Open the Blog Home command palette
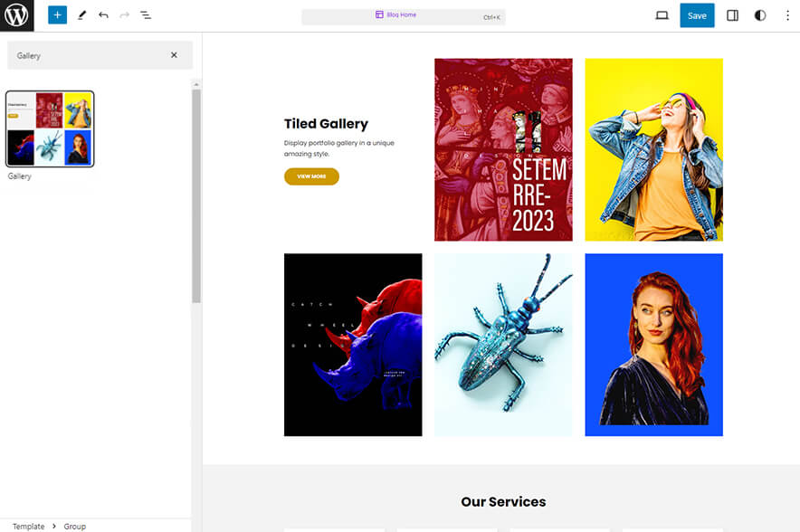The width and height of the screenshot is (800, 532). point(404,15)
